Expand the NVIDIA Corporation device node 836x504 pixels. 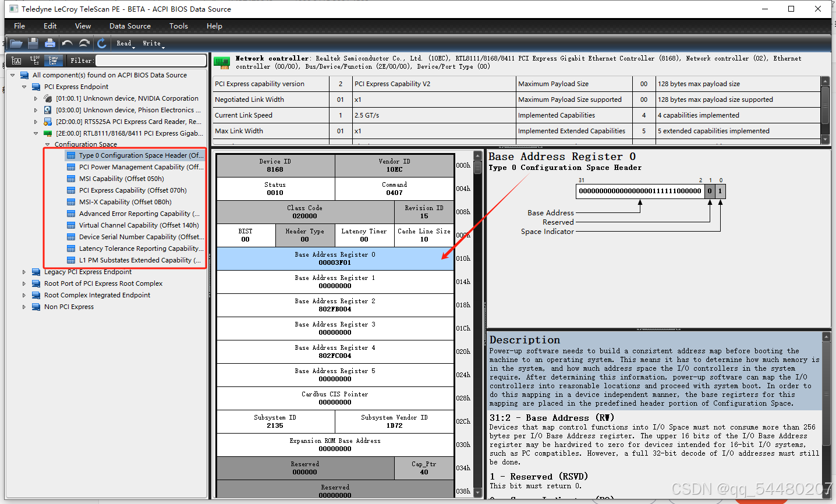pos(36,98)
